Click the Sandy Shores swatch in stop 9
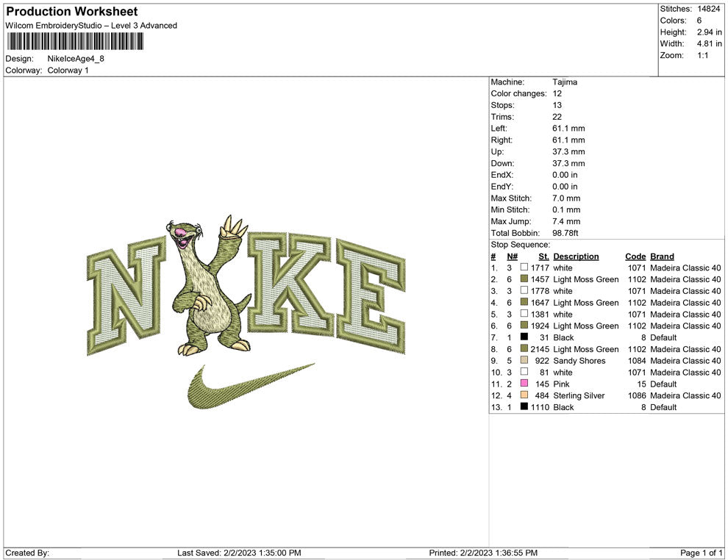Screen dimensions: 728x560 [x=524, y=360]
